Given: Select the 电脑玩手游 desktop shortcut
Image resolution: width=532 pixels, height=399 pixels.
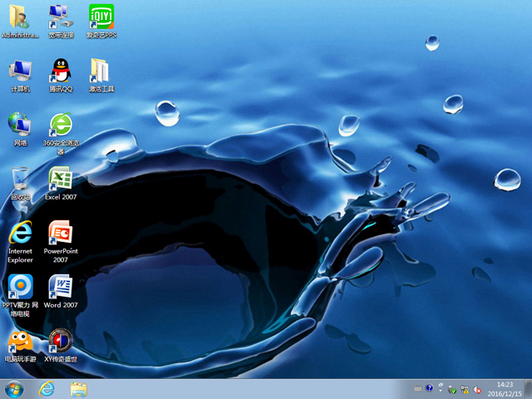Looking at the screenshot, I should click(21, 341).
